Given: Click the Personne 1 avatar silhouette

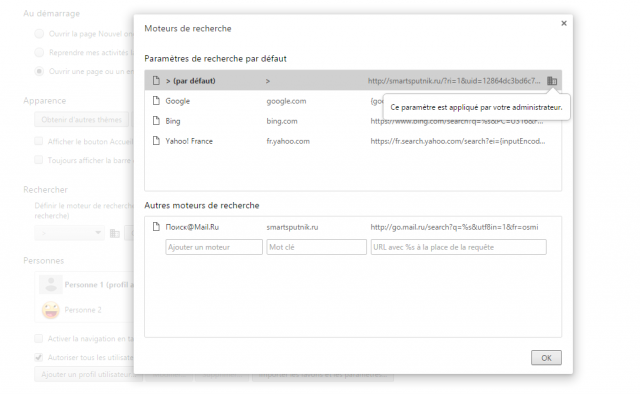Looking at the screenshot, I should pos(51,285).
